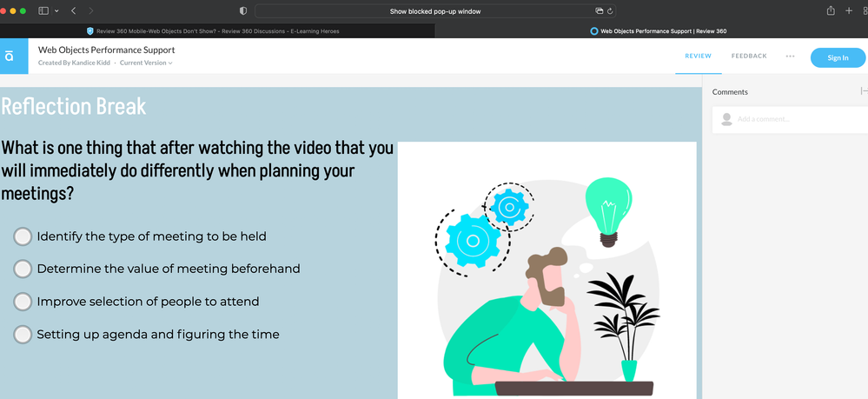Image resolution: width=868 pixels, height=399 pixels.
Task: Open the sidebar dropdown chevron in Safari toolbar
Action: pyautogui.click(x=56, y=11)
